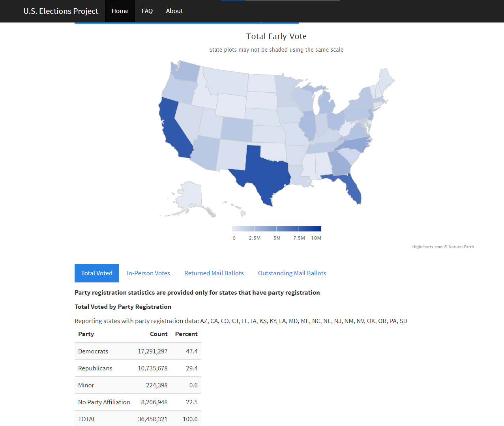Click Illinois on the map
Screen dimensions: 504x426
coord(307,125)
